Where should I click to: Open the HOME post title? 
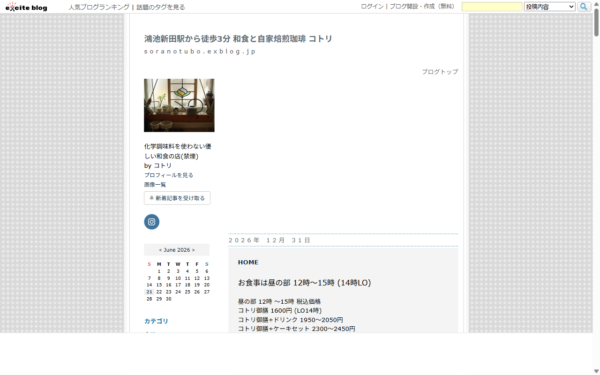(x=248, y=262)
